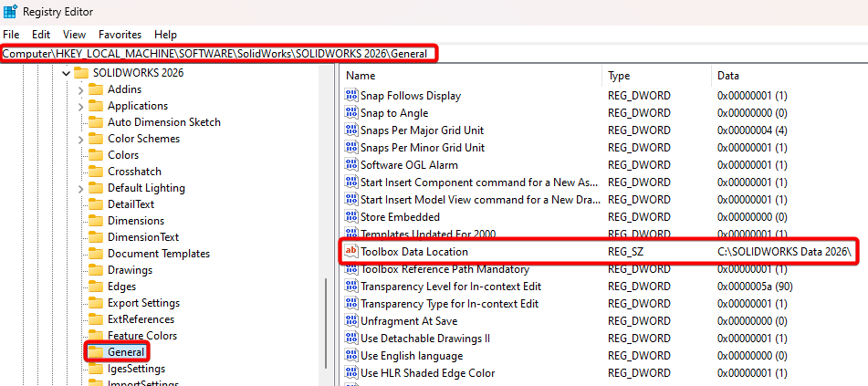Click the General folder icon
This screenshot has width=868, height=386.
click(96, 352)
